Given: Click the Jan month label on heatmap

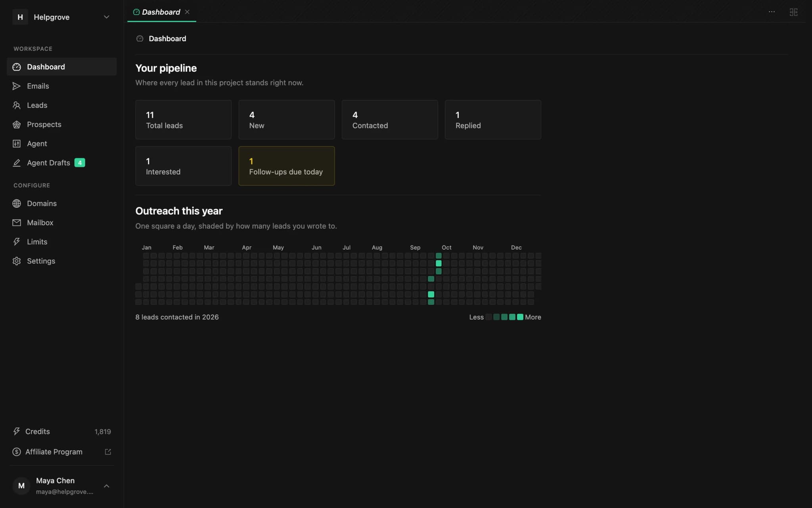Looking at the screenshot, I should pyautogui.click(x=146, y=247).
